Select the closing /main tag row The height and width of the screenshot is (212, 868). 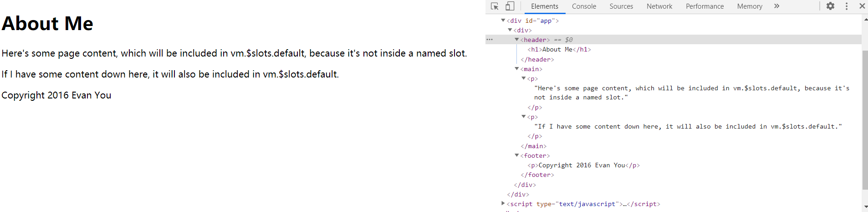point(534,146)
